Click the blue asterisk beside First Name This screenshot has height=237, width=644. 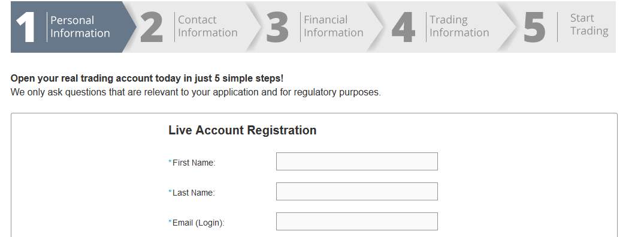point(170,162)
